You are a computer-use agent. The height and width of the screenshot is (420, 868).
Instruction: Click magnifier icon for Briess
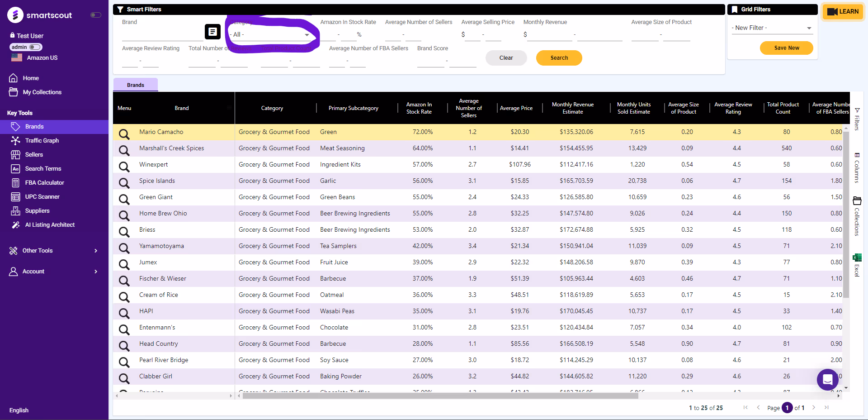pyautogui.click(x=124, y=231)
